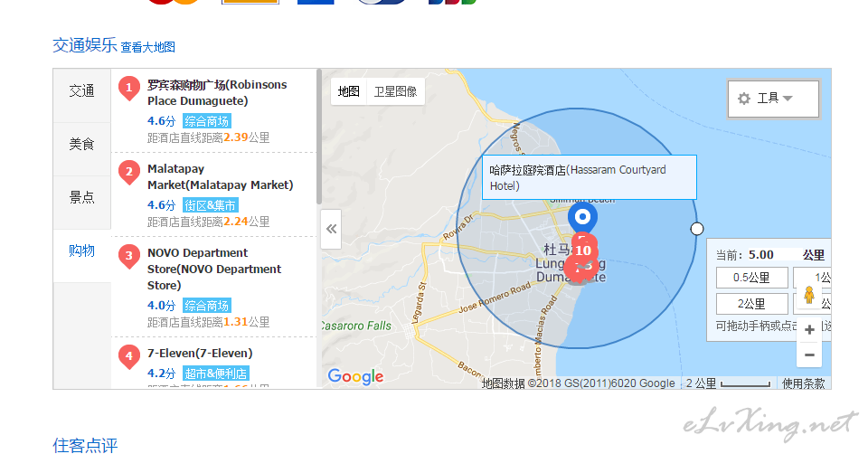Click the list panel scrollbar
Viewport: 868px width, 454px height.
click(x=319, y=137)
